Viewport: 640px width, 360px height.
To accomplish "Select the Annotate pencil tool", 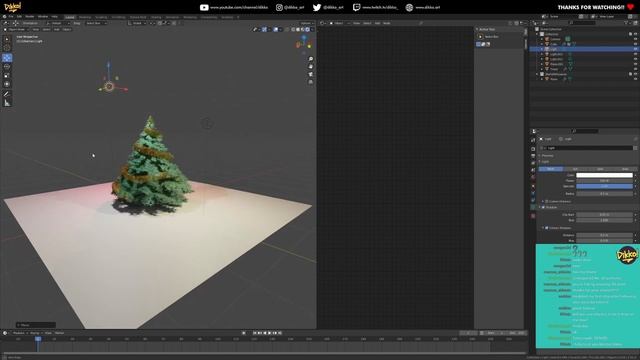I will point(7,94).
